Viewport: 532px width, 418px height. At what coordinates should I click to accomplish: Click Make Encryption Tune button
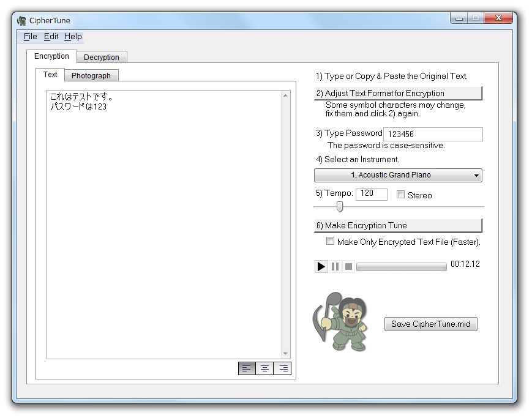[x=398, y=226]
